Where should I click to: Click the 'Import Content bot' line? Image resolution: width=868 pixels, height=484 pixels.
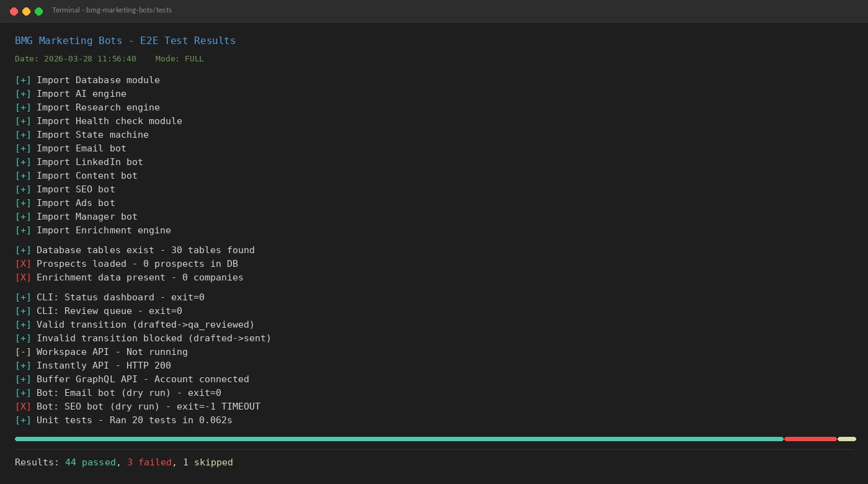click(76, 176)
